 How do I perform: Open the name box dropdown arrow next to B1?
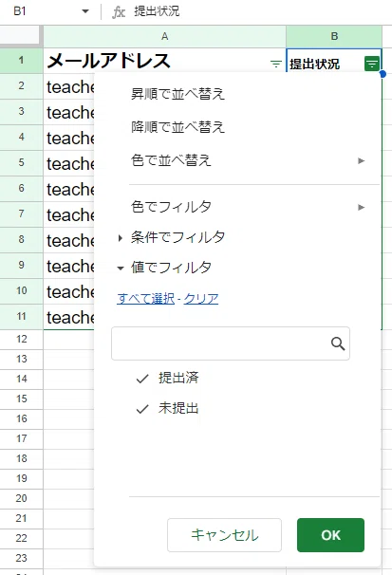pyautogui.click(x=85, y=11)
